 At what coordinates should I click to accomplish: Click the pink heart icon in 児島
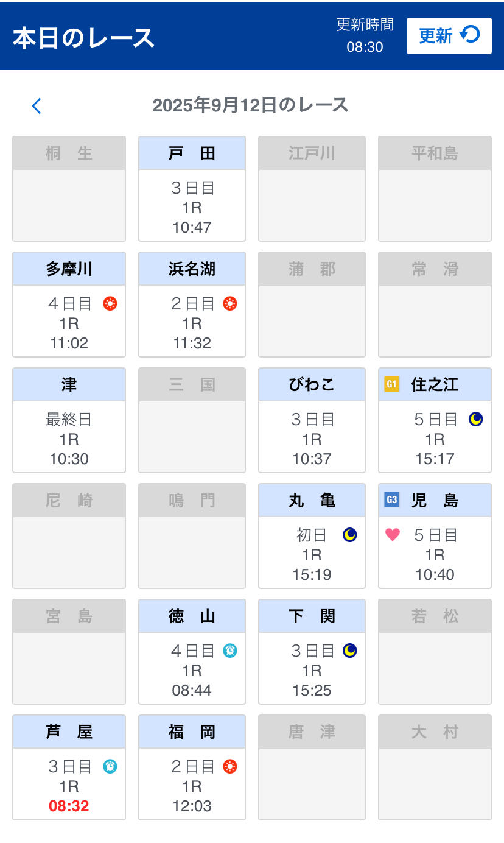click(393, 535)
